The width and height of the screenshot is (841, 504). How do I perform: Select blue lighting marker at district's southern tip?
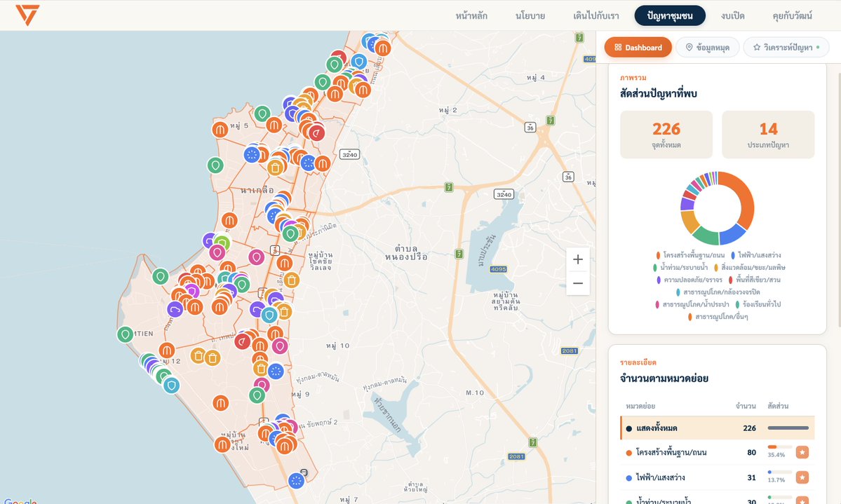coord(296,480)
